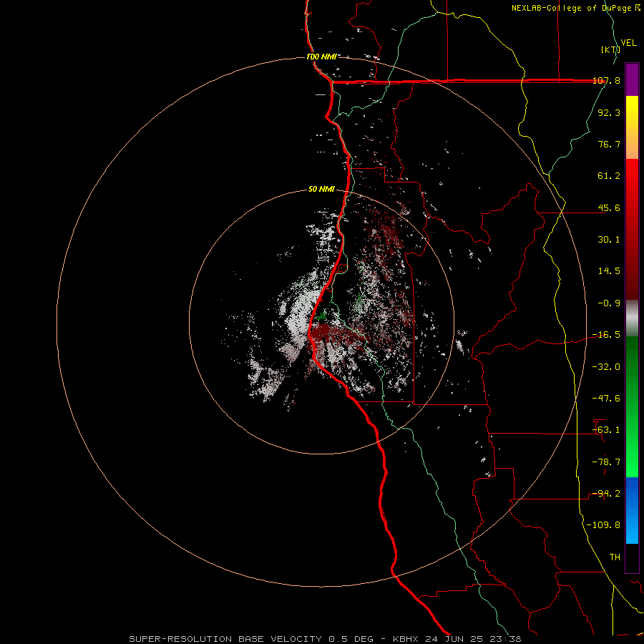
Task: Click the -109.8 velocity scale value
Action: [604, 525]
